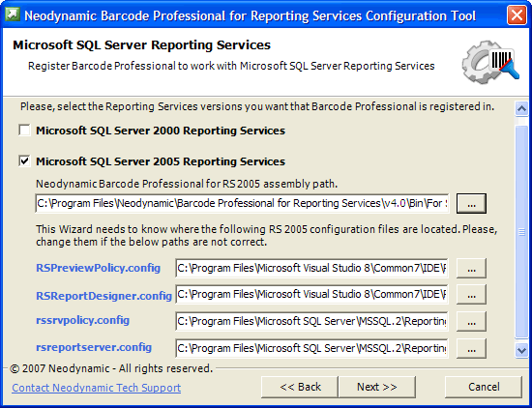Browse for rsreportserver.config file

(x=471, y=348)
